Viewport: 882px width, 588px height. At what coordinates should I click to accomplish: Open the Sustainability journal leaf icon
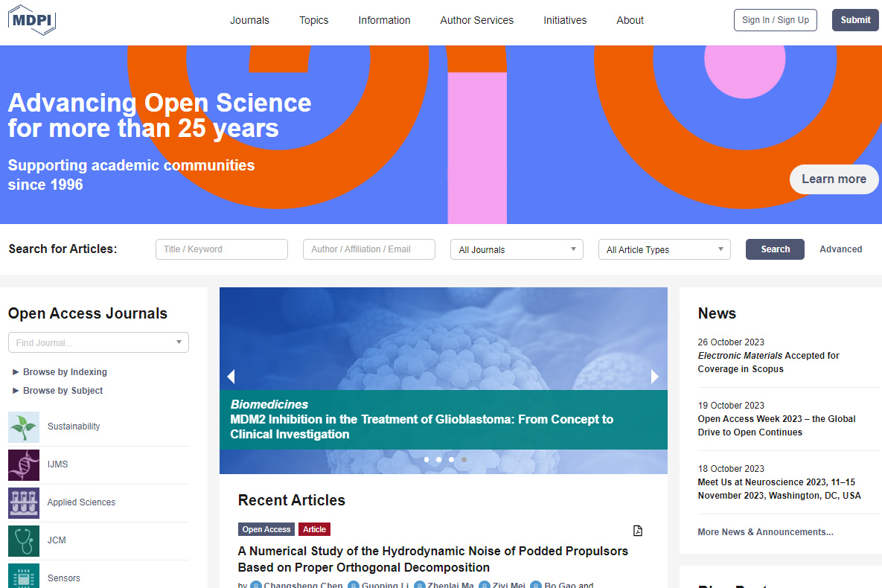[24, 427]
